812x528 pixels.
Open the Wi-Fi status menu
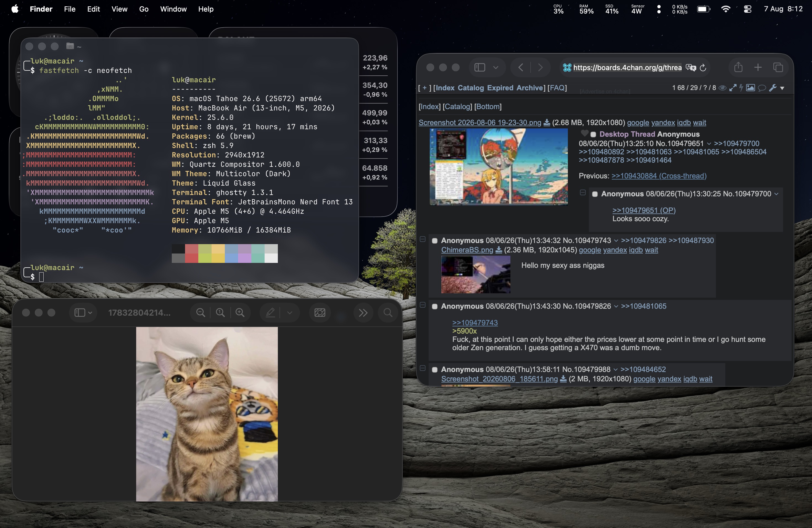coord(726,9)
